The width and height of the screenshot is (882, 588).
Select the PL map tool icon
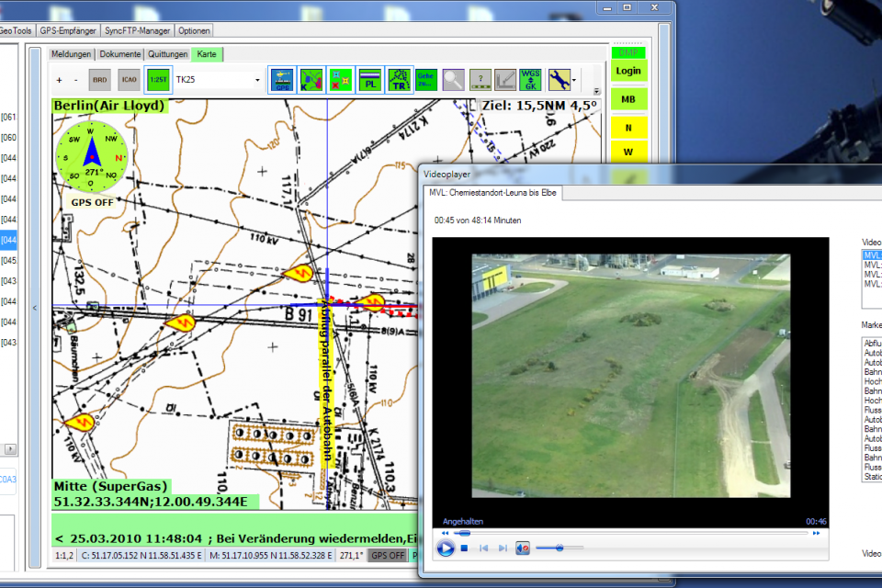pos(370,80)
